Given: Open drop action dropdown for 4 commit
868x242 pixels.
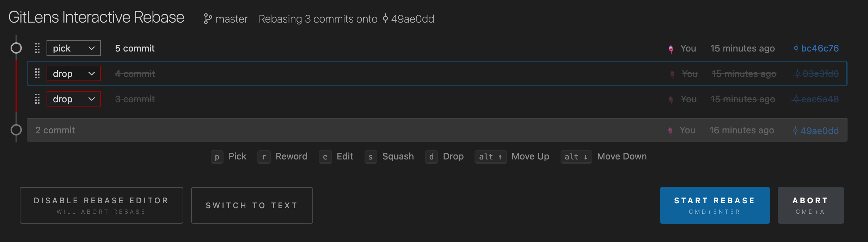Looking at the screenshot, I should coord(74,74).
